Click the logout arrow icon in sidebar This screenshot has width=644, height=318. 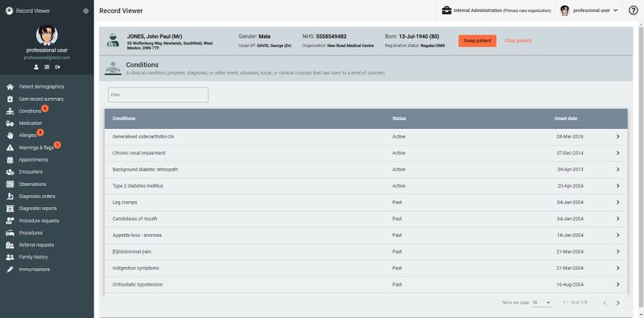(57, 67)
